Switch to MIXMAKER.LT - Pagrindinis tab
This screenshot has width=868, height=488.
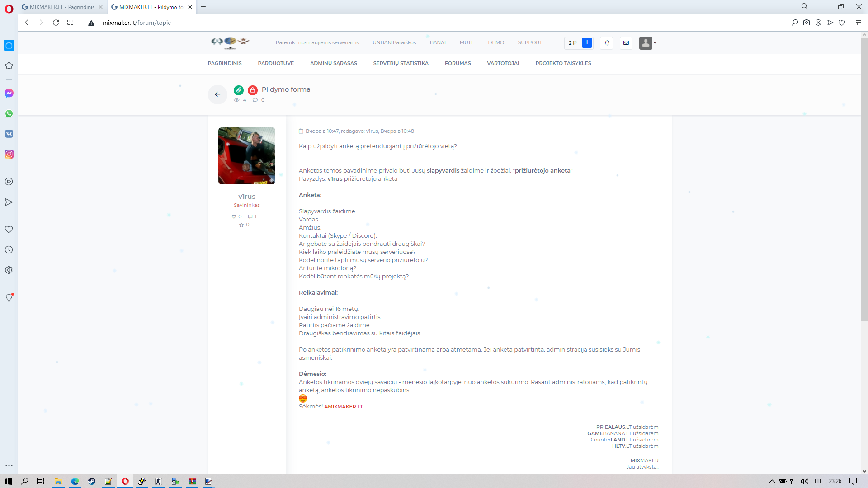point(62,7)
